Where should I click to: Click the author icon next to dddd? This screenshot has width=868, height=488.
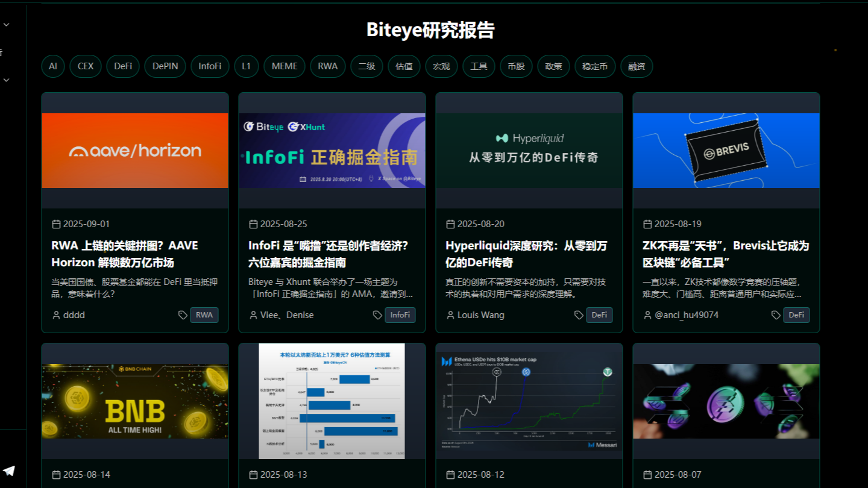click(55, 314)
